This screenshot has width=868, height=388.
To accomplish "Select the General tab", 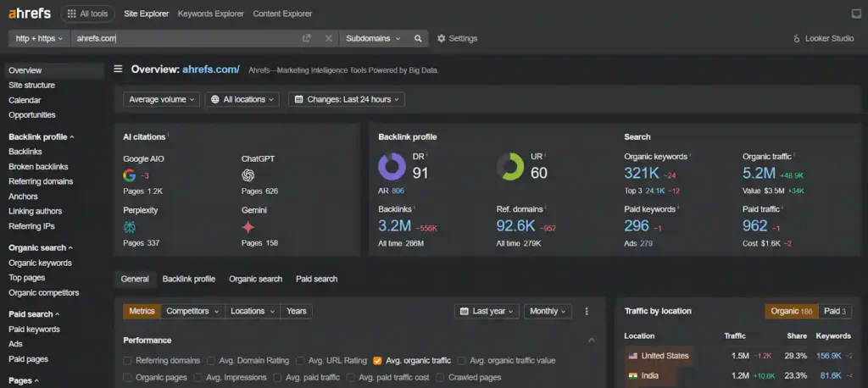I will coord(135,279).
